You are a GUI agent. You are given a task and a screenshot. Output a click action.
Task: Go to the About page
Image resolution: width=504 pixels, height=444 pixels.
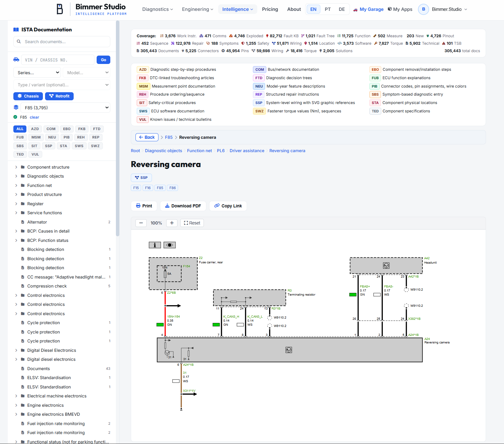click(x=294, y=9)
